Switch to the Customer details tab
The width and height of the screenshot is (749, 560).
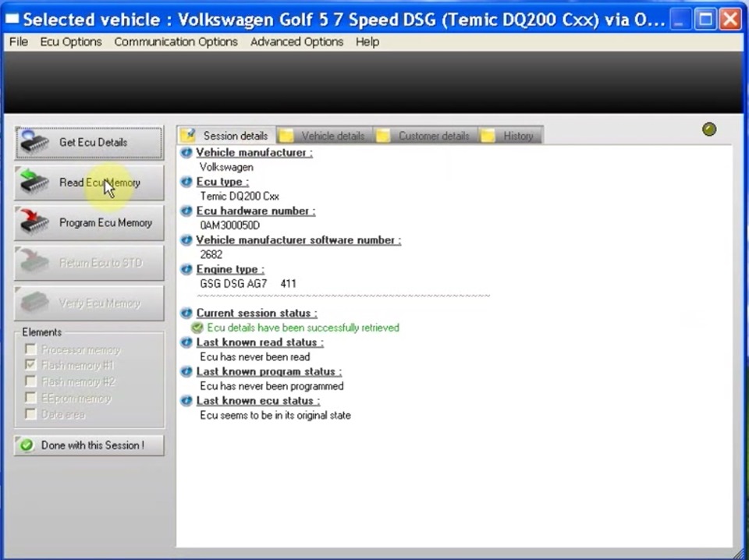click(x=426, y=136)
